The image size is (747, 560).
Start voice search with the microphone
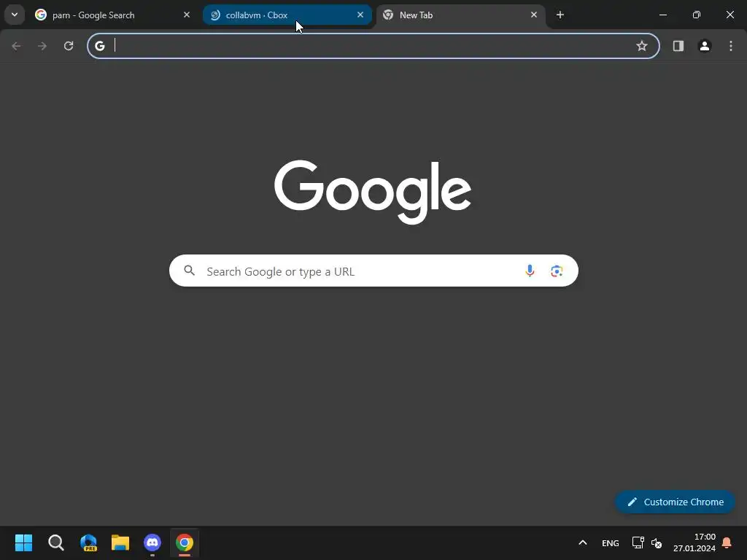click(530, 271)
